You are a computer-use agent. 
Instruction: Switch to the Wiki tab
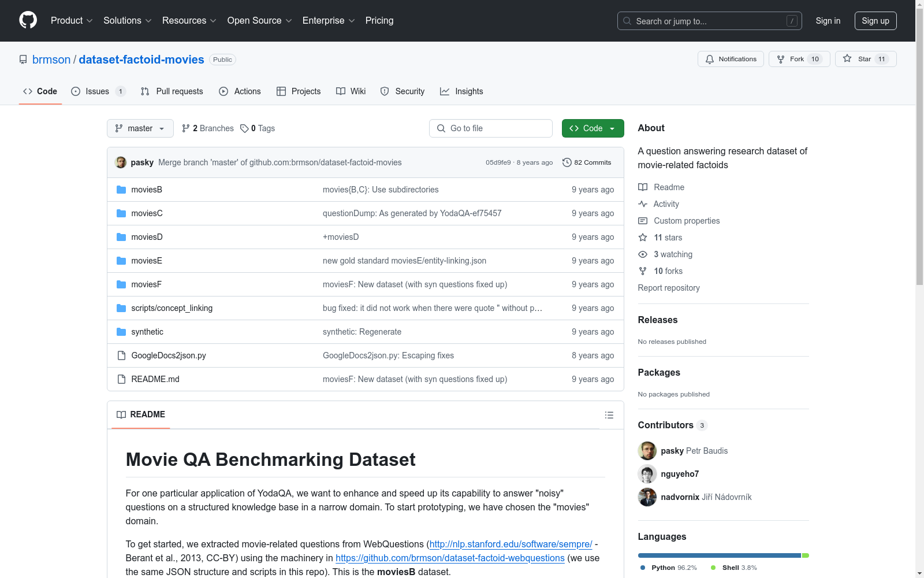click(351, 91)
